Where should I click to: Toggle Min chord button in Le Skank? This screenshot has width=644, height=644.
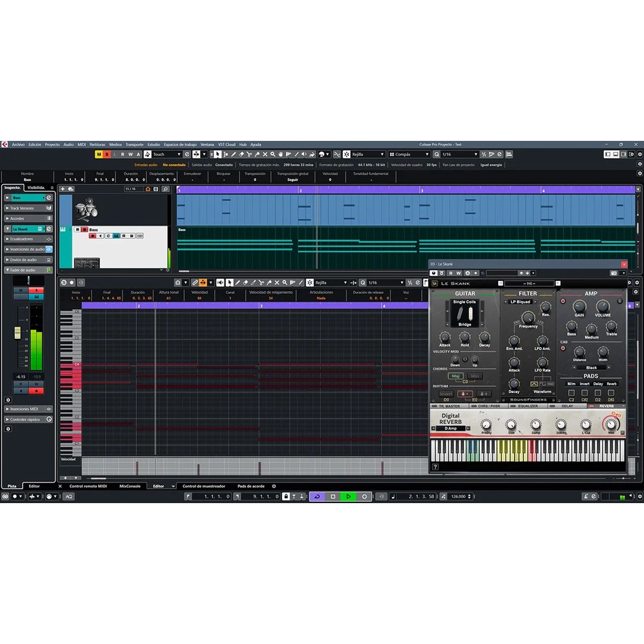pyautogui.click(x=475, y=376)
